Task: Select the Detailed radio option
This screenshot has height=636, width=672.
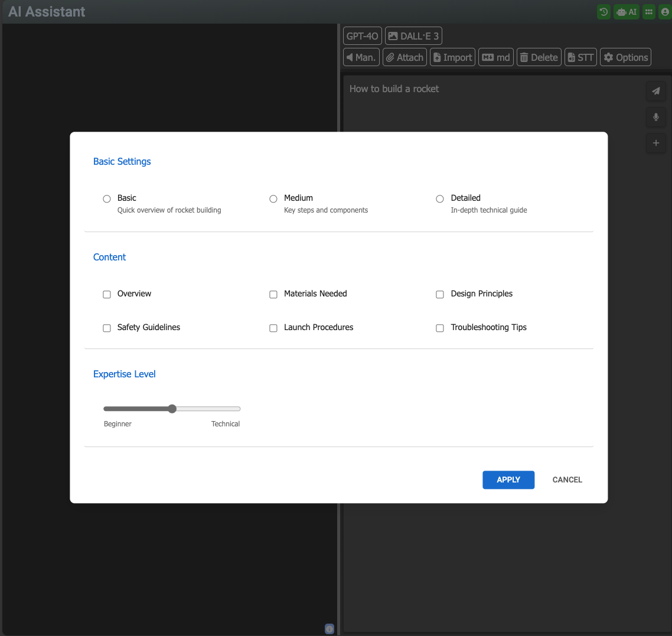Action: pos(440,199)
